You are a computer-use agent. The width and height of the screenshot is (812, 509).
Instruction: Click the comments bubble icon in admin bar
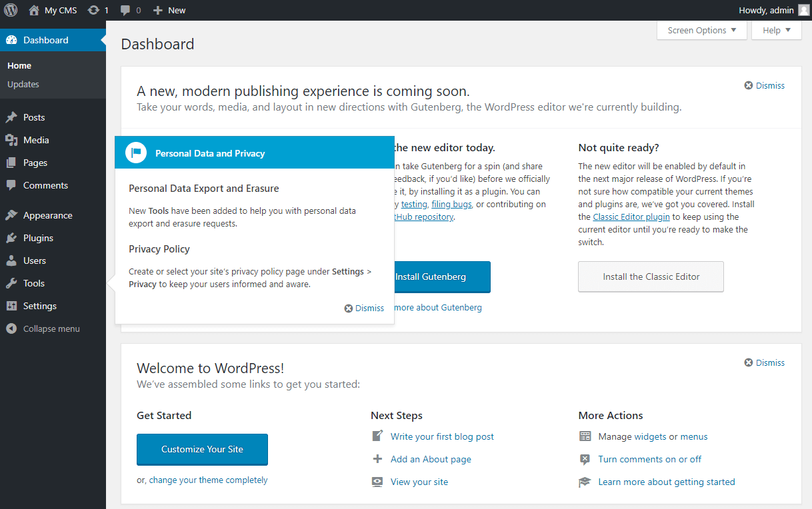tap(125, 11)
